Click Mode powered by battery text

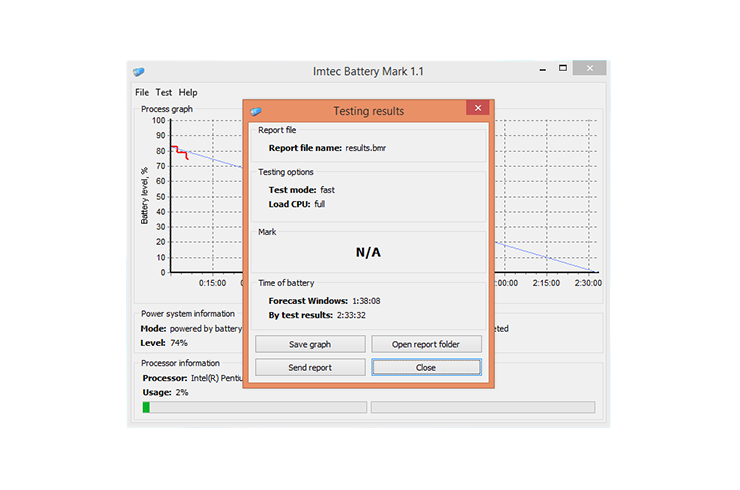coord(206,329)
